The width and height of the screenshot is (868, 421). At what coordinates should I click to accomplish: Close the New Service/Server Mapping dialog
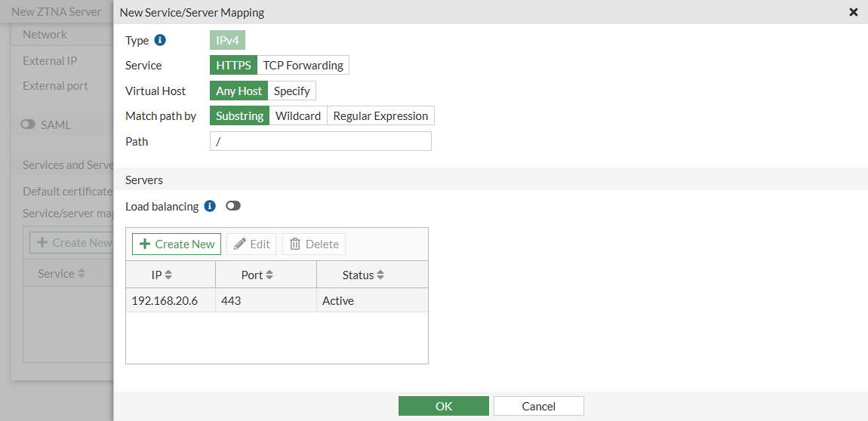point(854,12)
